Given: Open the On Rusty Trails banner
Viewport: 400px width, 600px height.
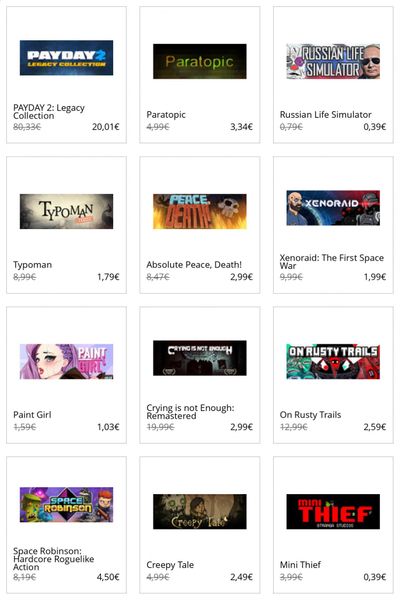Looking at the screenshot, I should point(333,361).
